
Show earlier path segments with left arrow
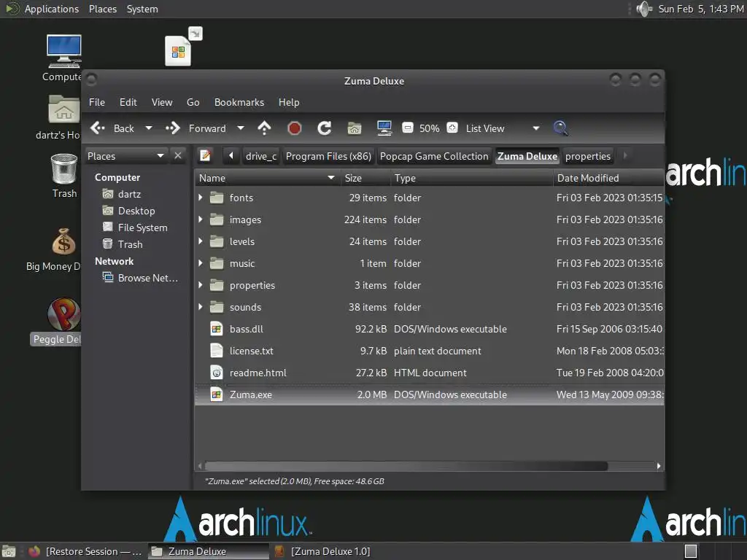pos(231,156)
